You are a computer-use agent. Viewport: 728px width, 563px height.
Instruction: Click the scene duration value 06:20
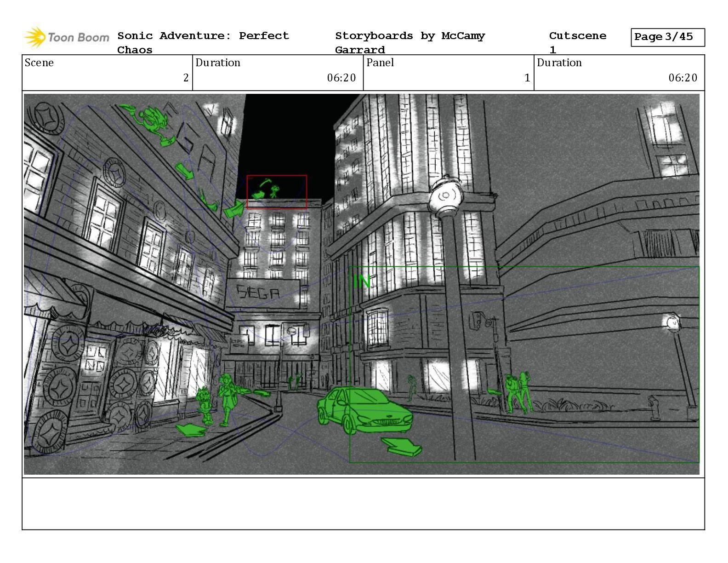(341, 78)
